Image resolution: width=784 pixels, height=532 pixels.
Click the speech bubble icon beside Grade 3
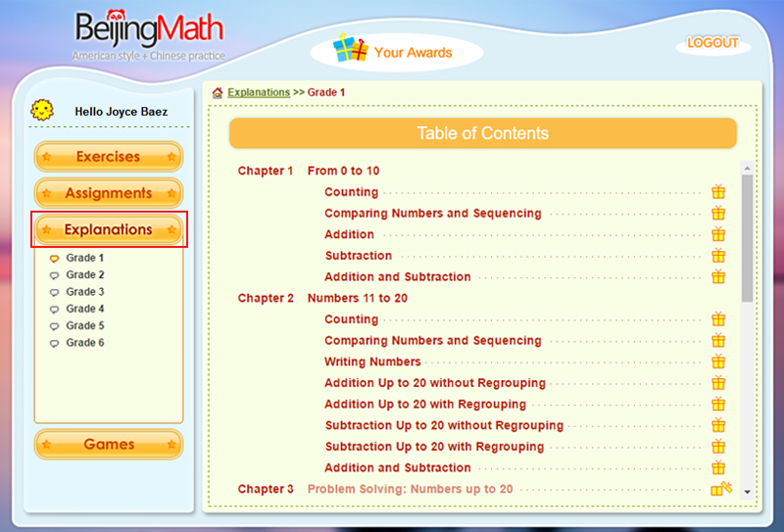(54, 293)
